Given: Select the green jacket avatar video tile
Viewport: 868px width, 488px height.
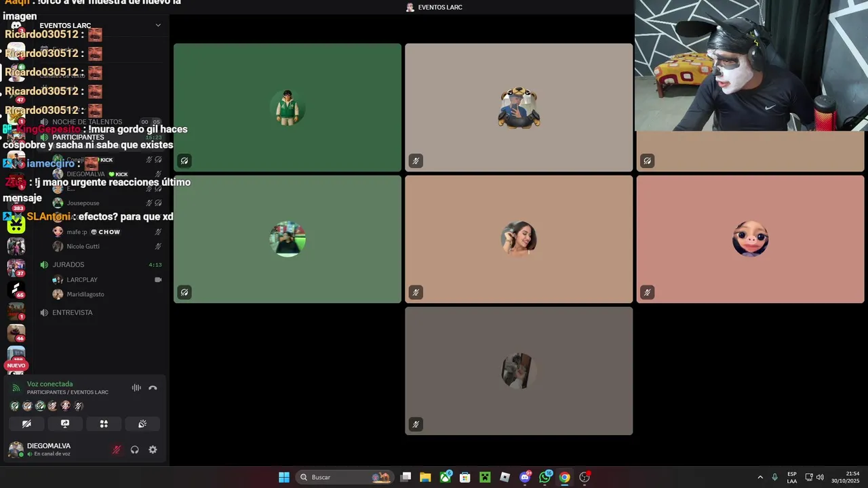Looking at the screenshot, I should [x=288, y=107].
